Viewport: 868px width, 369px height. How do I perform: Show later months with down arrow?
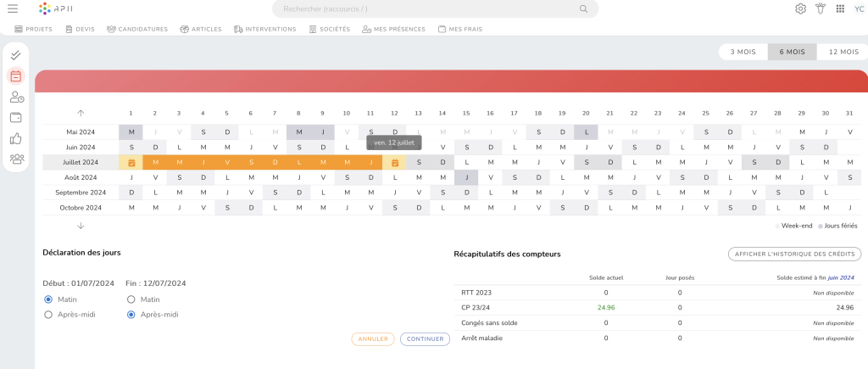pyautogui.click(x=81, y=226)
